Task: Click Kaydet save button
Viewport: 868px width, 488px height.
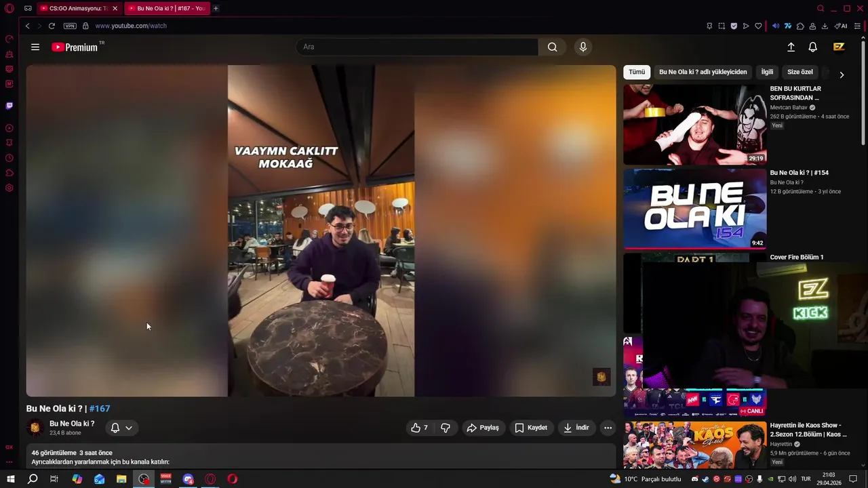Action: click(531, 428)
